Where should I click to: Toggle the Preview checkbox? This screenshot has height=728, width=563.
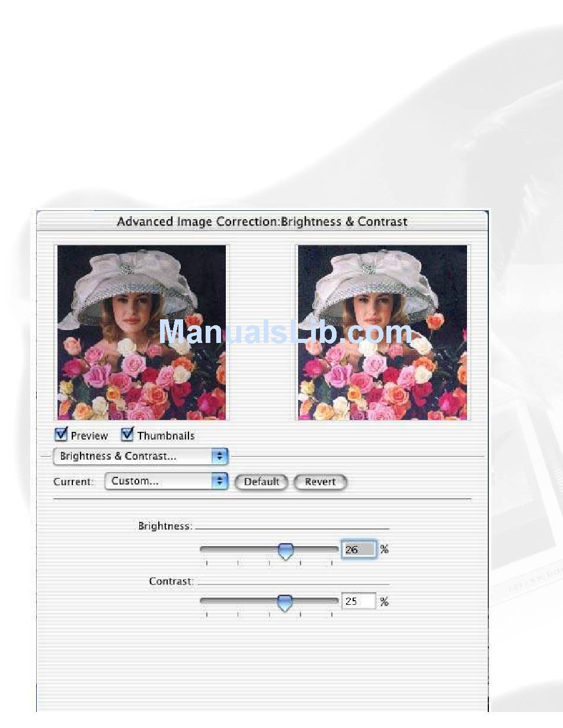(x=61, y=435)
